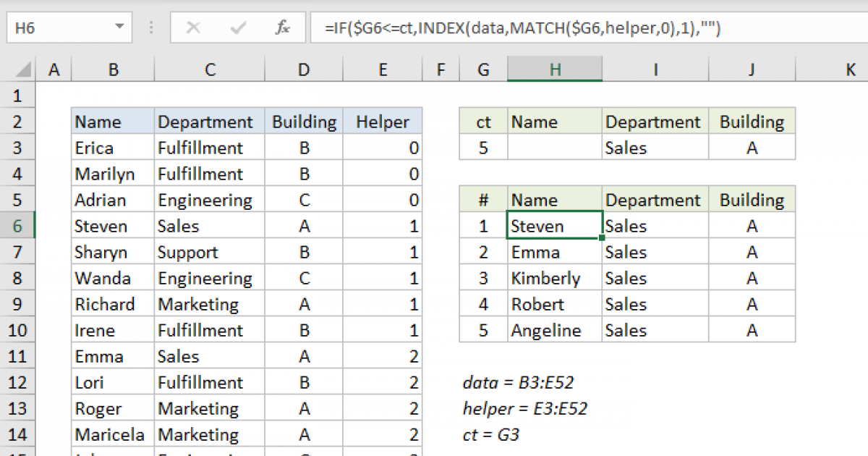Screen dimensions: 868x456
Task: Select row 14 header
Action: pyautogui.click(x=18, y=434)
